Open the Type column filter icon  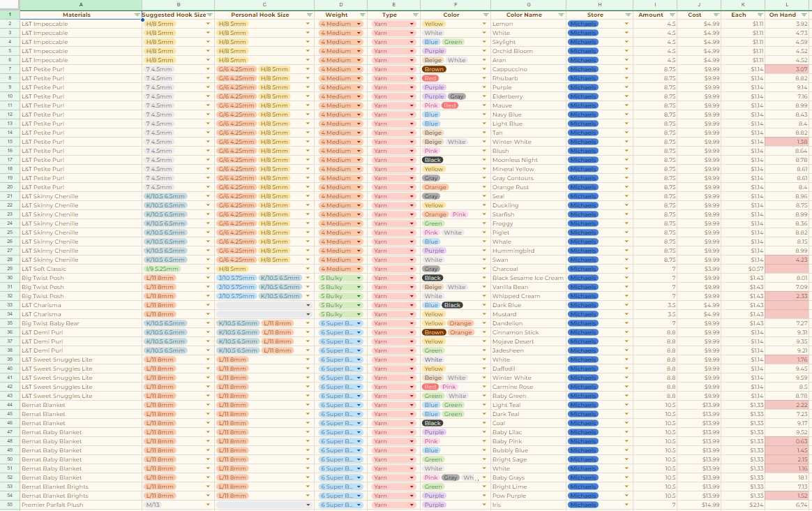[x=416, y=15]
